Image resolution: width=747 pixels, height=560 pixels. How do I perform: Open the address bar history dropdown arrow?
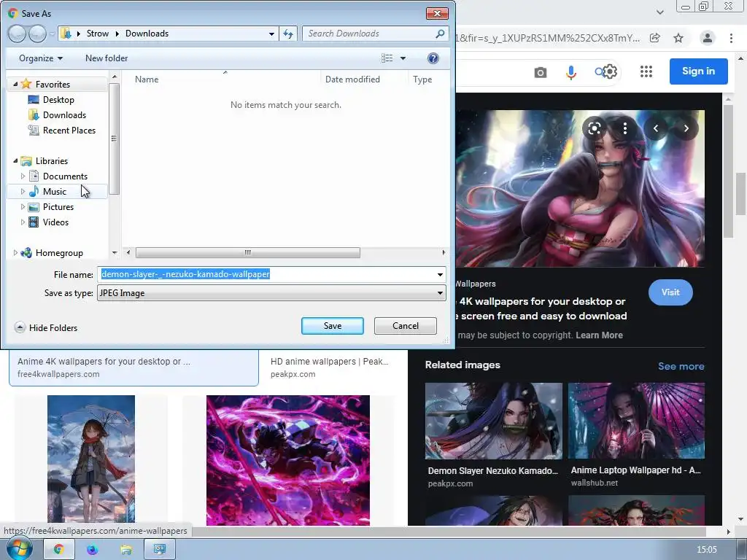coord(271,34)
